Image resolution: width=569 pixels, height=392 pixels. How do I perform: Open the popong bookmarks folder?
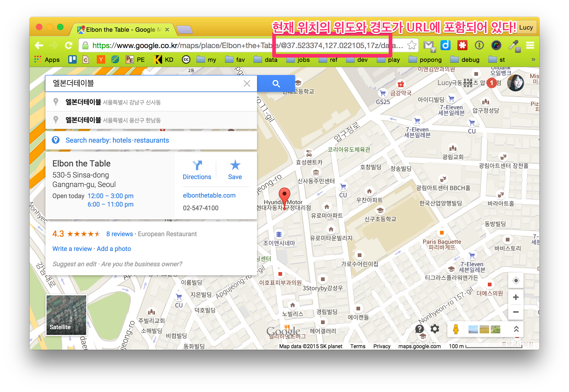pos(425,60)
